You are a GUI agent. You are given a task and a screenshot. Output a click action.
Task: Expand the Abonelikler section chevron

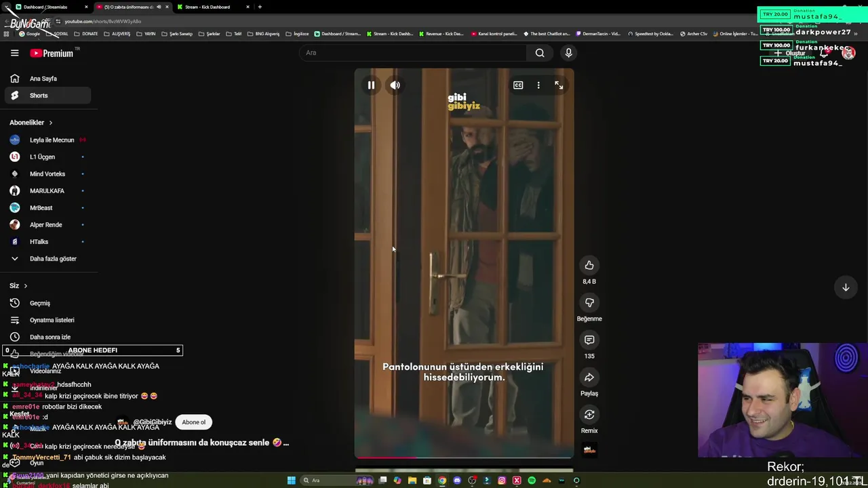(x=50, y=123)
